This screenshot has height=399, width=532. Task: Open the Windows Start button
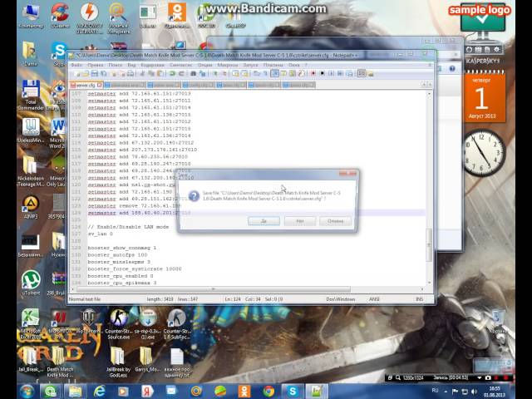[x=27, y=392]
